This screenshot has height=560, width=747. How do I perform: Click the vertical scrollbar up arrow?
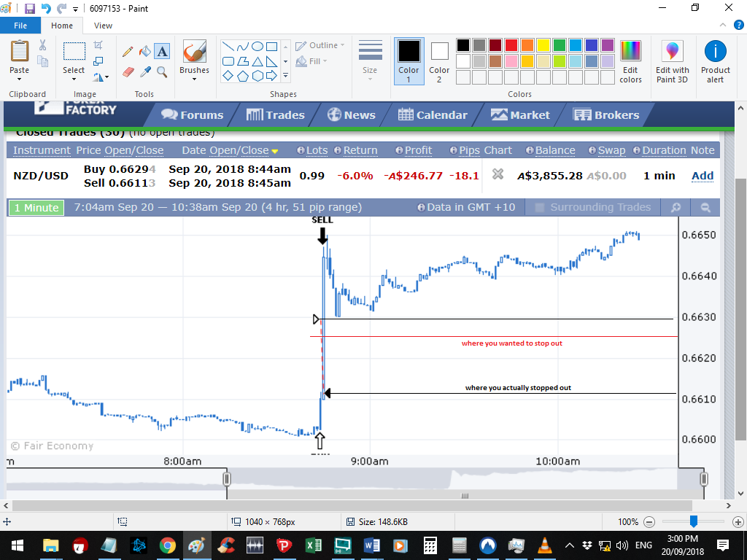(741, 108)
